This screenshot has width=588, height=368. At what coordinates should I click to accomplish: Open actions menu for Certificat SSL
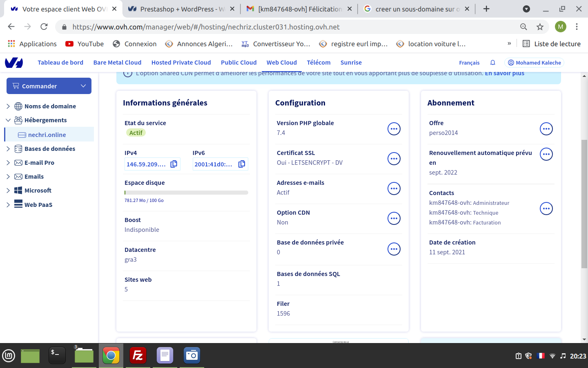(394, 159)
